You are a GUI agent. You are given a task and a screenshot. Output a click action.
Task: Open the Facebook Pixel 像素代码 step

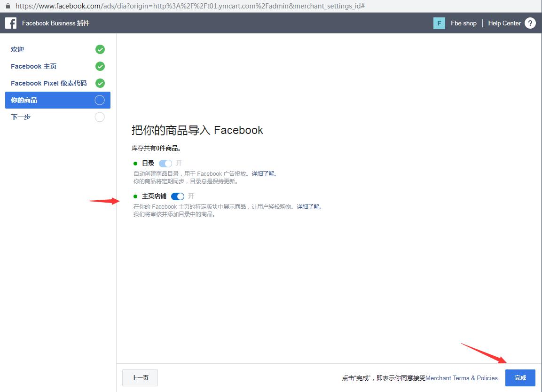[x=49, y=83]
